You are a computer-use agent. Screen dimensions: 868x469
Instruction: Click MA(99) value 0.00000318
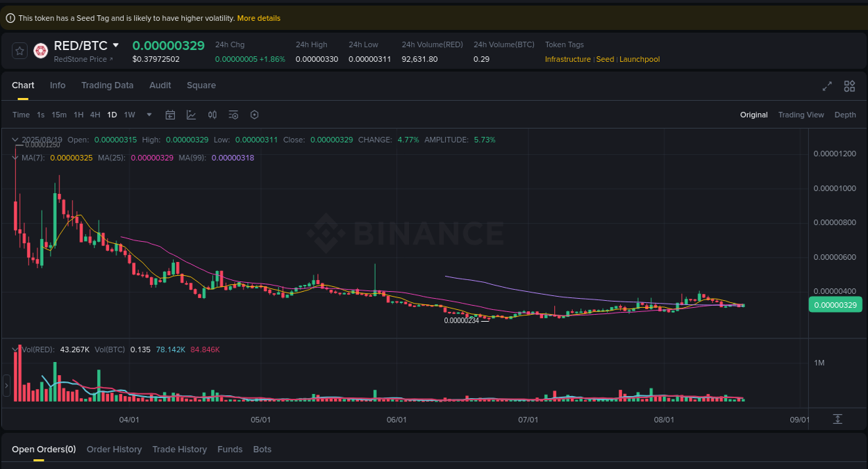pyautogui.click(x=233, y=158)
